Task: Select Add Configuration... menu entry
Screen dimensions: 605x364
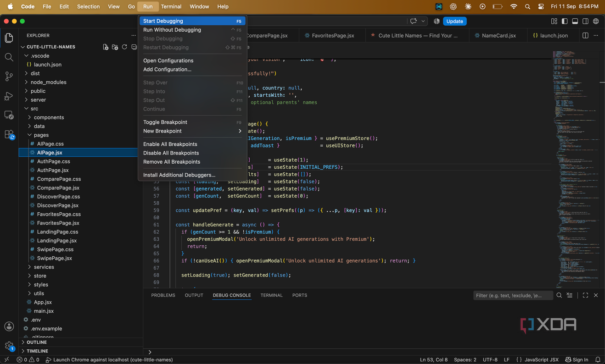Action: coord(192,69)
